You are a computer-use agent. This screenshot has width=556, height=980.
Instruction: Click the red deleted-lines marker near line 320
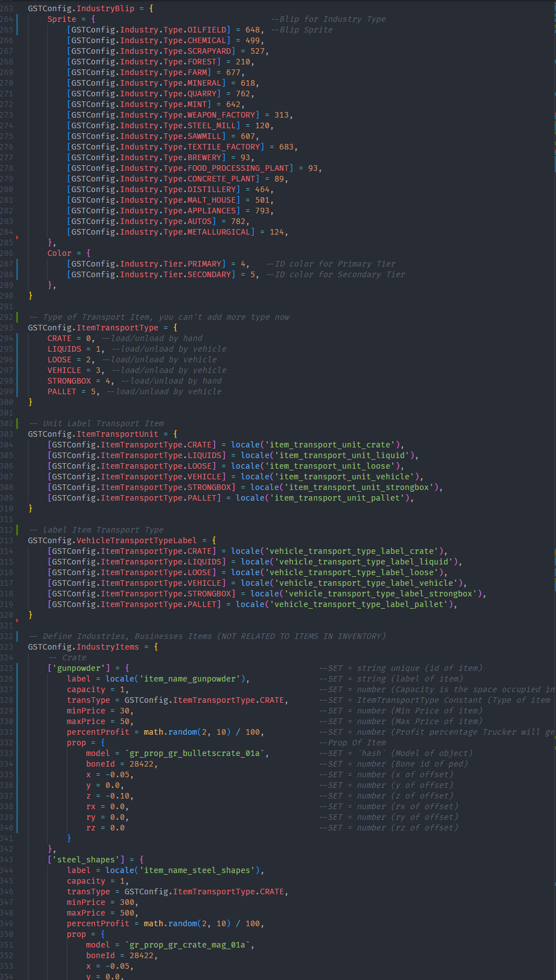coord(17,620)
